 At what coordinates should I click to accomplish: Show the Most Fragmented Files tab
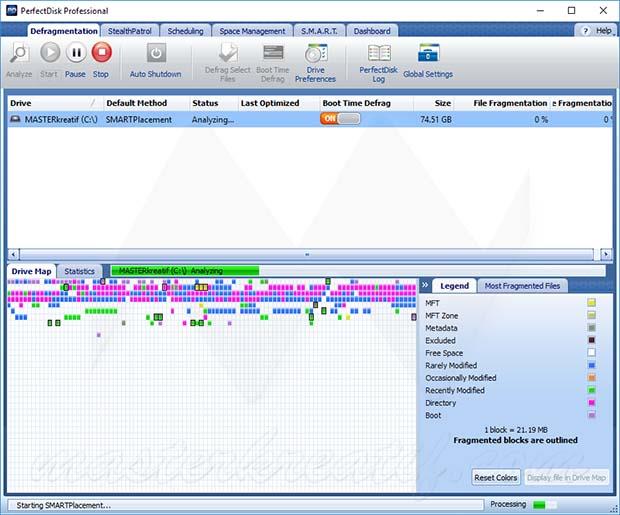click(522, 286)
